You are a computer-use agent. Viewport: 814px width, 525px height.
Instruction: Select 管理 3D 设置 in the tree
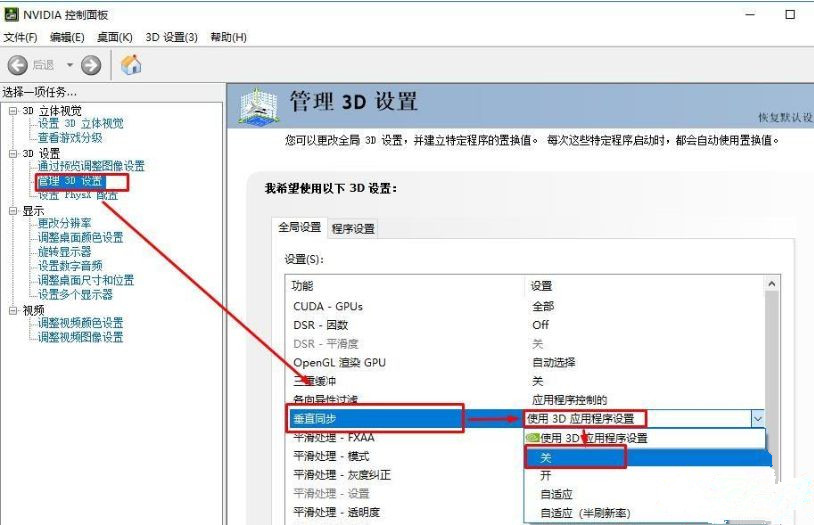70,181
